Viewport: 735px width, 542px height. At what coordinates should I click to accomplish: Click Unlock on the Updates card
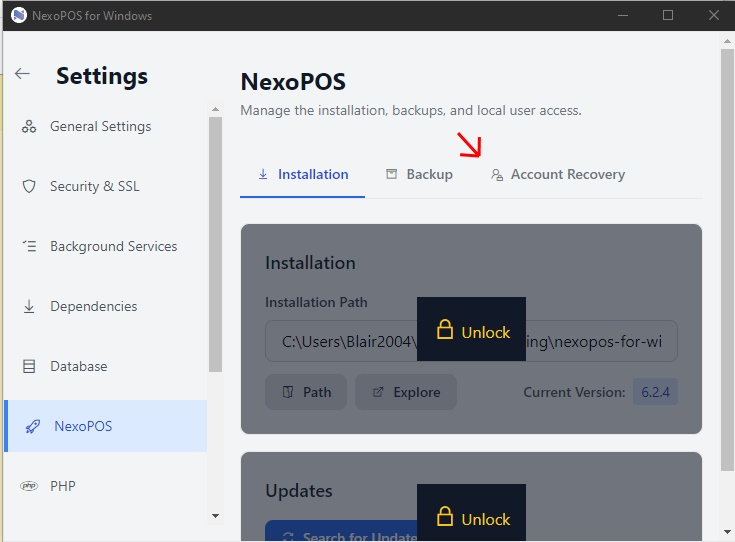pos(472,513)
